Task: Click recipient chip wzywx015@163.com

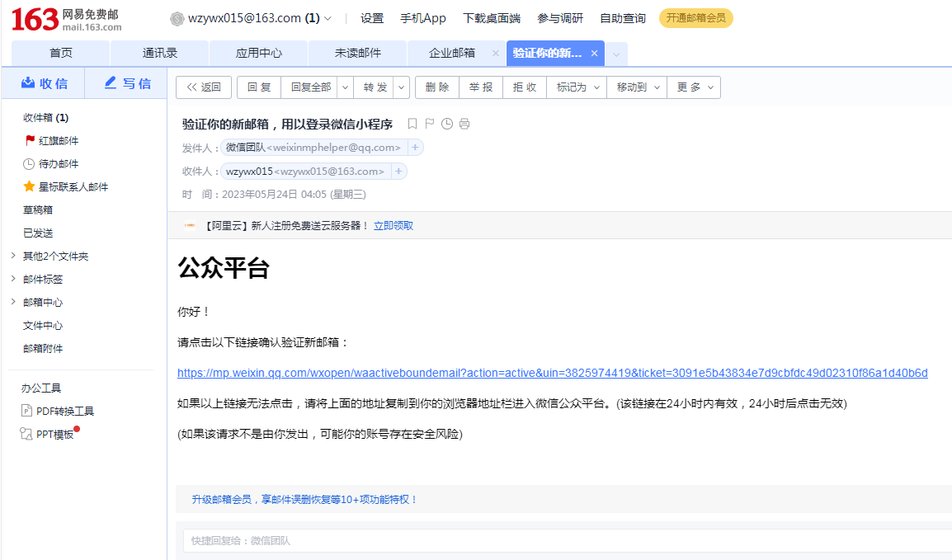Action: tap(304, 172)
